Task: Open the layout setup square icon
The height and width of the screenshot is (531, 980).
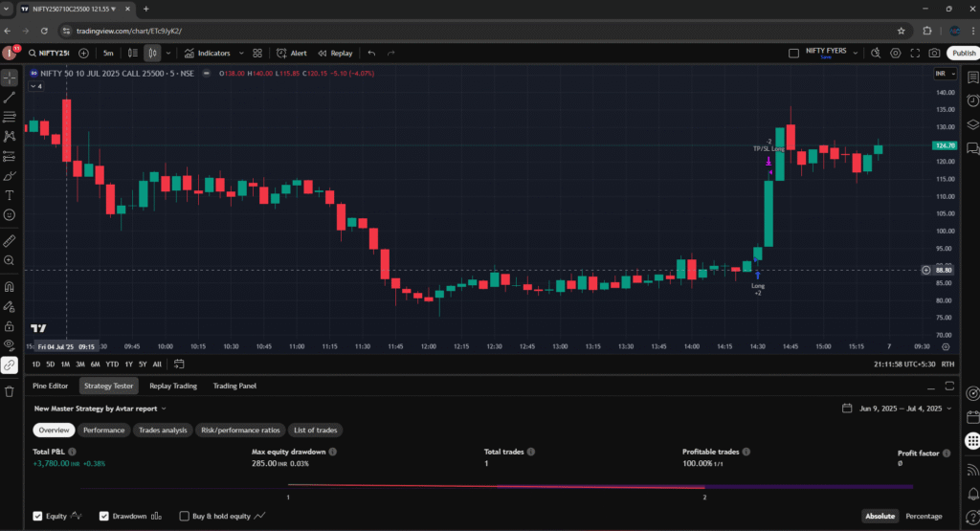Action: click(793, 54)
